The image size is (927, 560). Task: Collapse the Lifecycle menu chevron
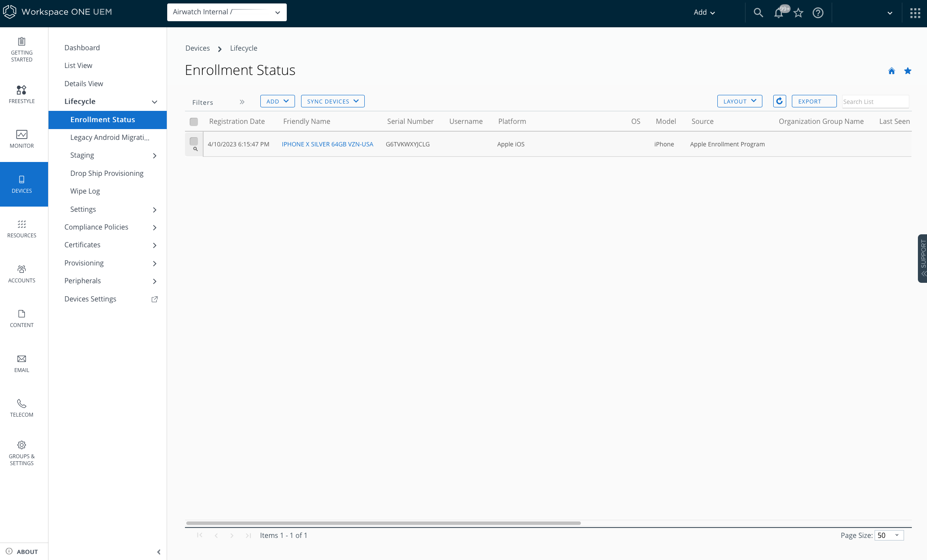pyautogui.click(x=155, y=102)
